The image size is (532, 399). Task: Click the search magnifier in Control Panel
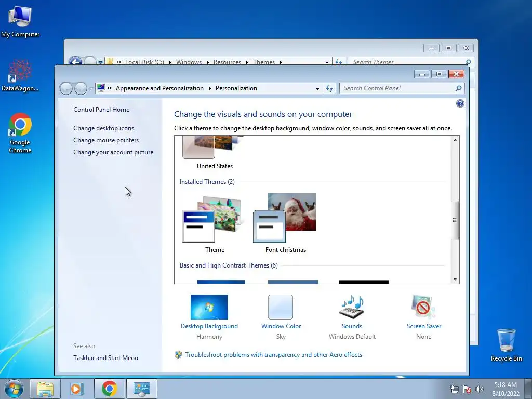pos(458,88)
